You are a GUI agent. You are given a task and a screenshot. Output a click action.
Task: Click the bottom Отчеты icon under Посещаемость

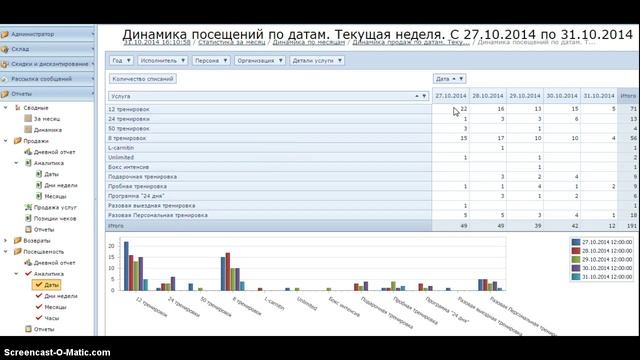click(28, 329)
